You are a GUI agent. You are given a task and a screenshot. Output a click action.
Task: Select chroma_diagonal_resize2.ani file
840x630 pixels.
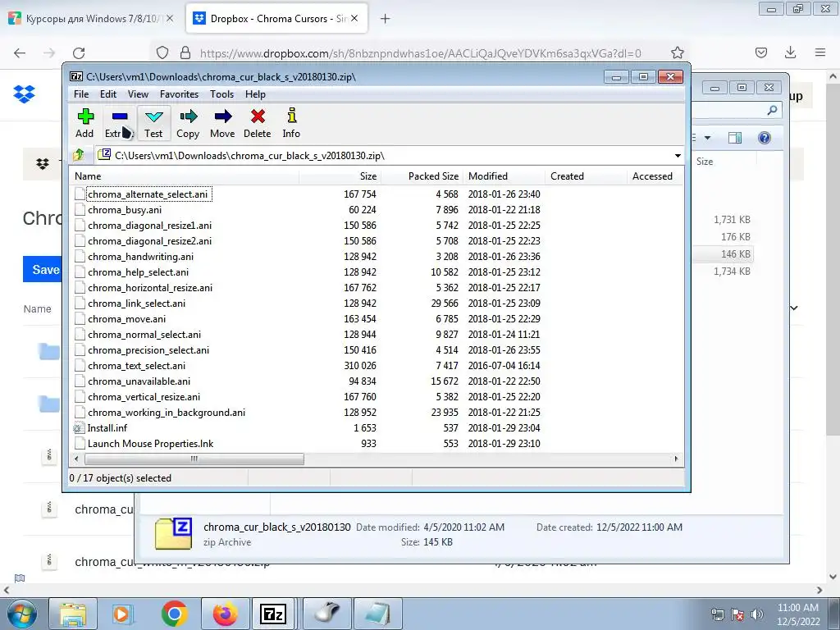pyautogui.click(x=149, y=241)
